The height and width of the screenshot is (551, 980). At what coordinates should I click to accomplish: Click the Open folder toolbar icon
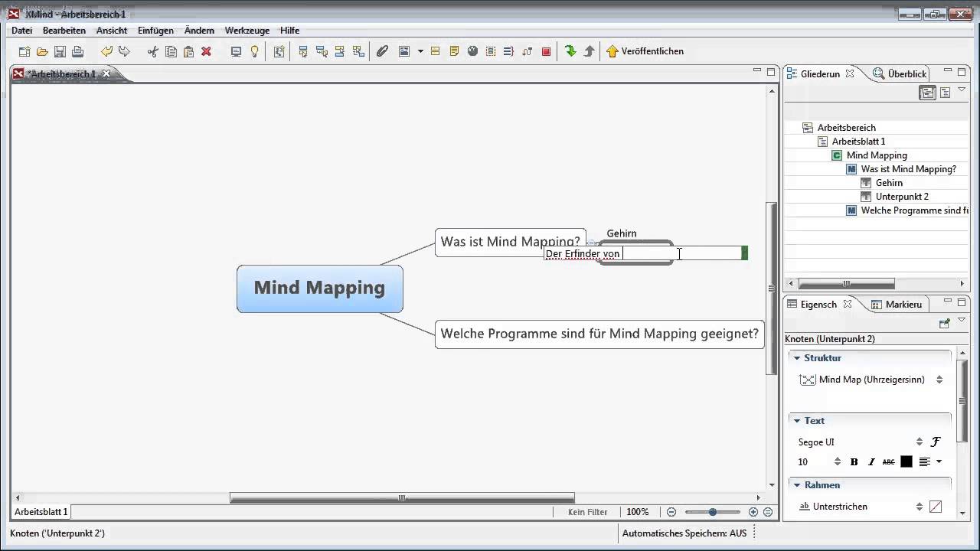pyautogui.click(x=42, y=51)
